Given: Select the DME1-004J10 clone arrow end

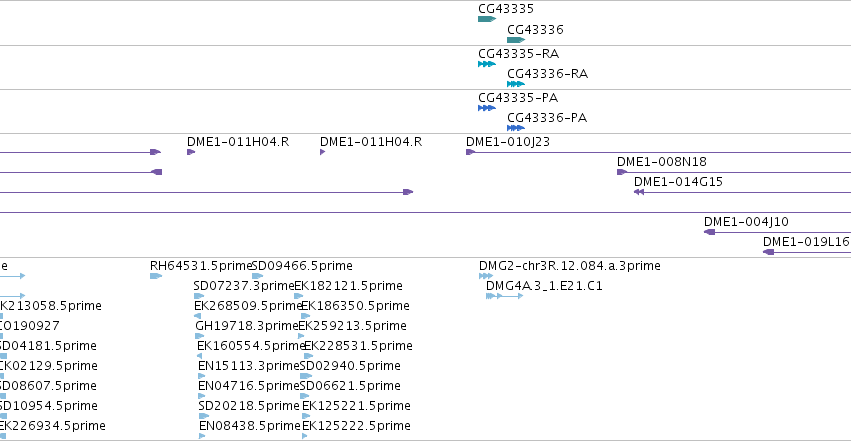Looking at the screenshot, I should coord(709,232).
